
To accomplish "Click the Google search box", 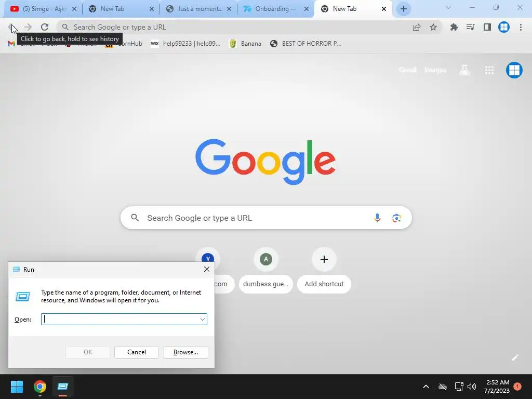I will pos(266,218).
